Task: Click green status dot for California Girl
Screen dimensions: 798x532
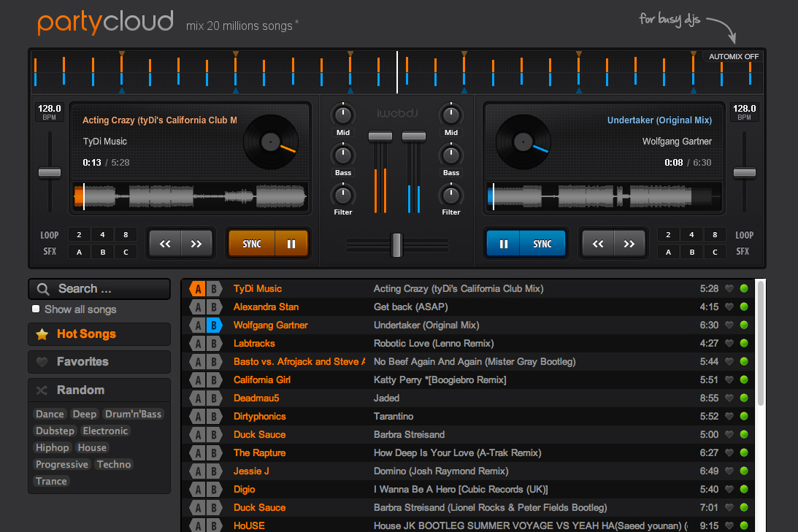Action: [744, 380]
